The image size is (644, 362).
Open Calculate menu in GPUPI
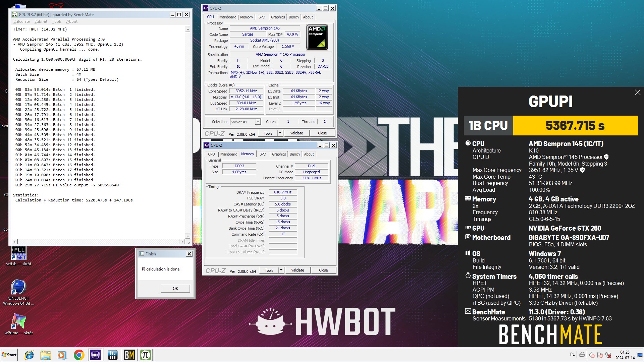click(x=21, y=21)
